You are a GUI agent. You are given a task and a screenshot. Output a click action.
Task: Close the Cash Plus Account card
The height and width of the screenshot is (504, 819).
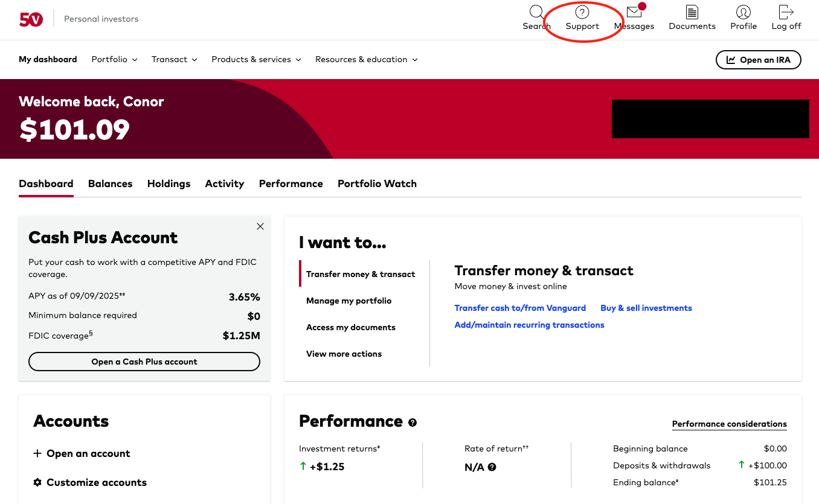(x=260, y=226)
